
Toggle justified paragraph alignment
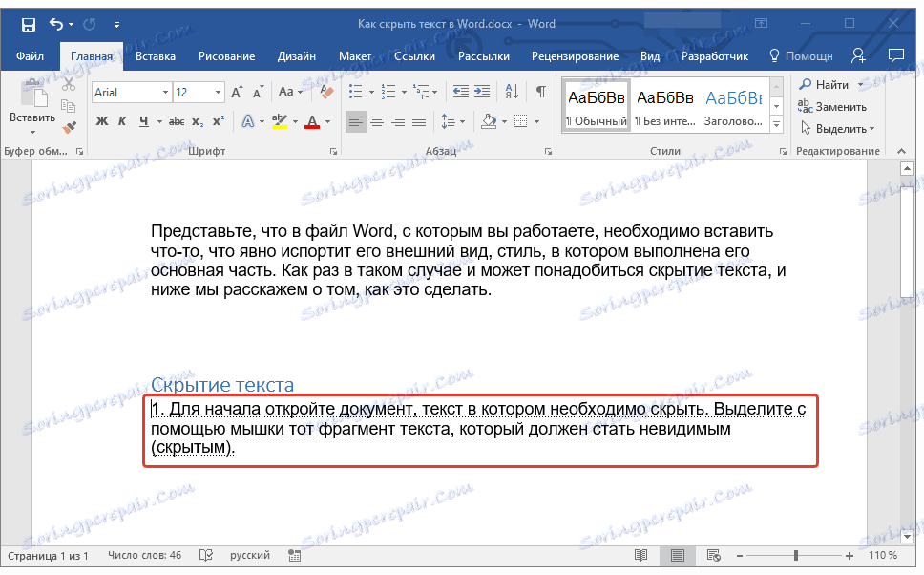point(419,120)
